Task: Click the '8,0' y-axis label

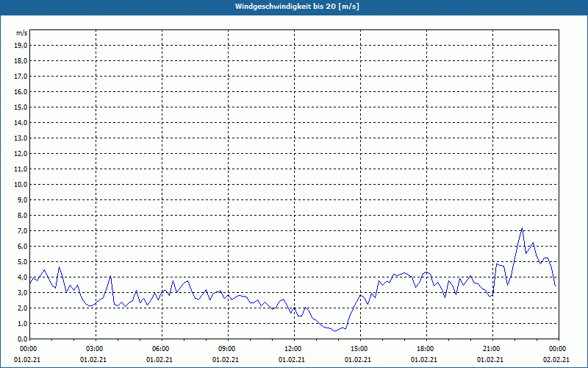Action: [23, 216]
